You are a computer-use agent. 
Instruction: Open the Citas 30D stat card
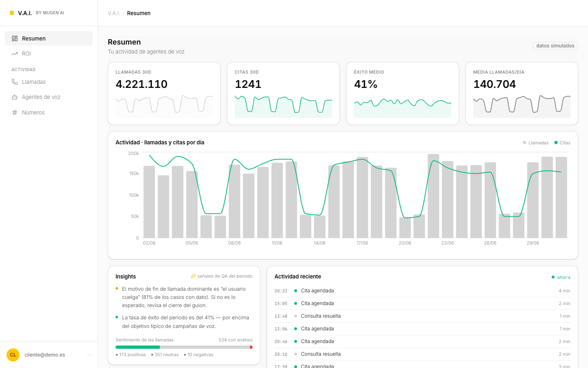point(283,94)
